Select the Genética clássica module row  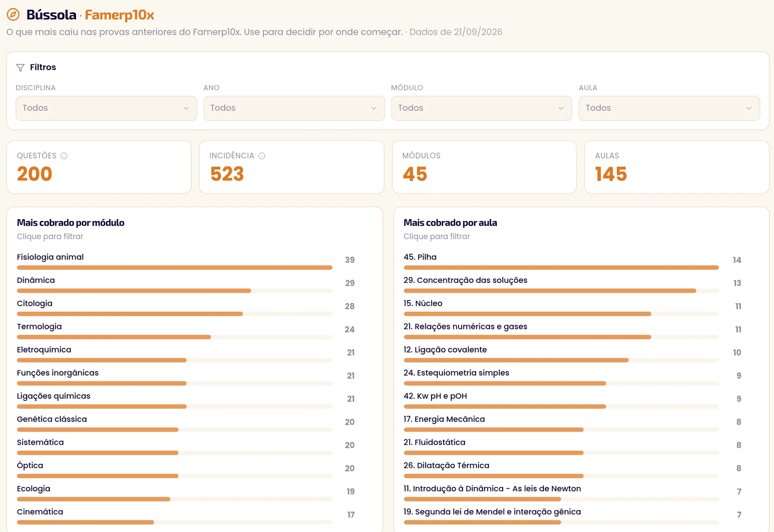coord(186,423)
